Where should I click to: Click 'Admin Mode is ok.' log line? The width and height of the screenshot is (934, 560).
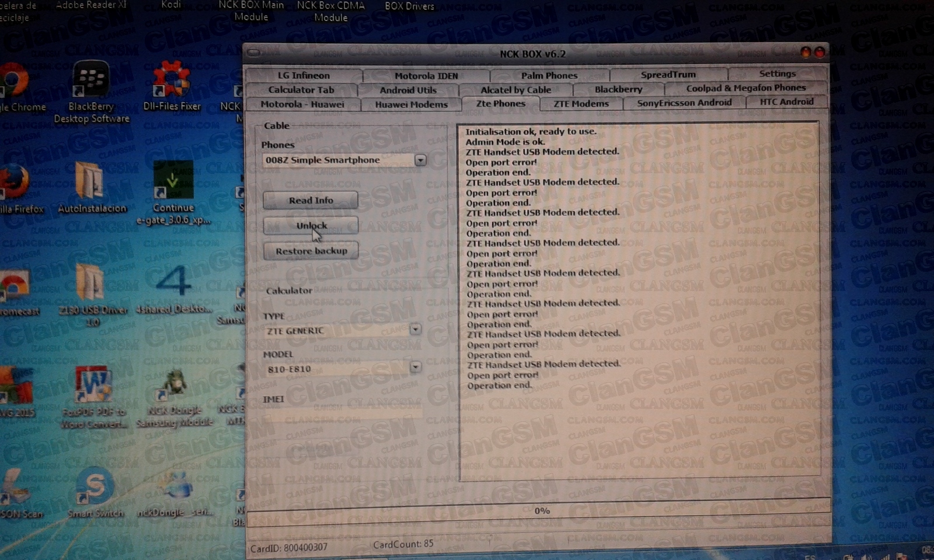point(505,142)
